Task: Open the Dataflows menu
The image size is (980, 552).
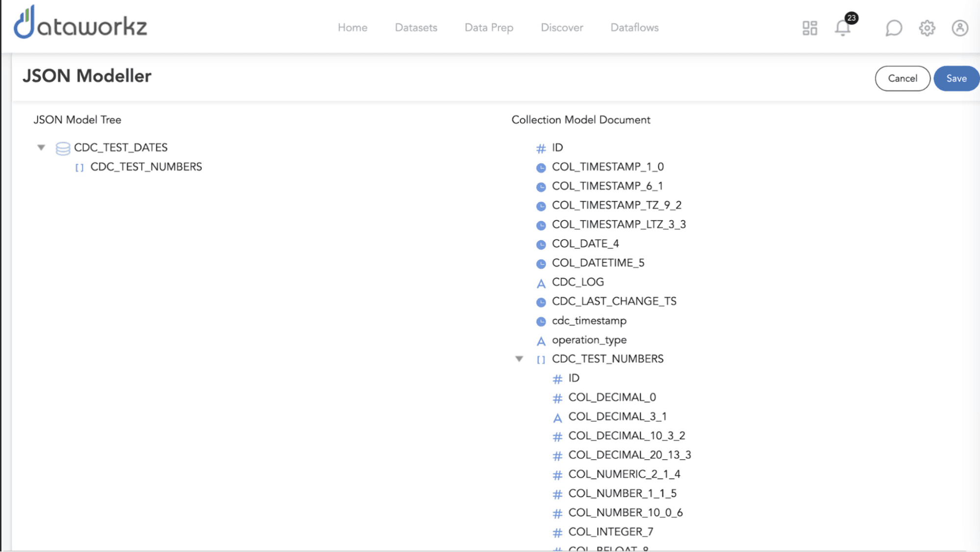Action: (634, 28)
